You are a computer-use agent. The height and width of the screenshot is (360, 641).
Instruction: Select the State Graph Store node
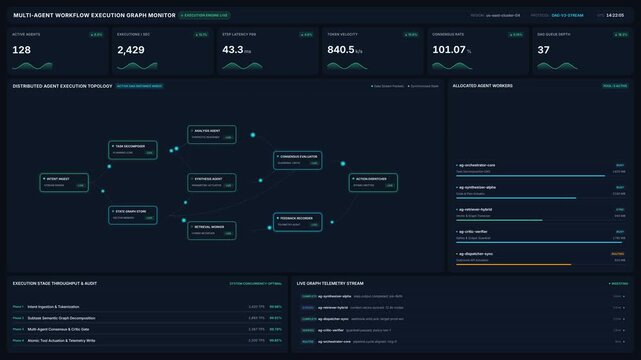[x=133, y=215]
